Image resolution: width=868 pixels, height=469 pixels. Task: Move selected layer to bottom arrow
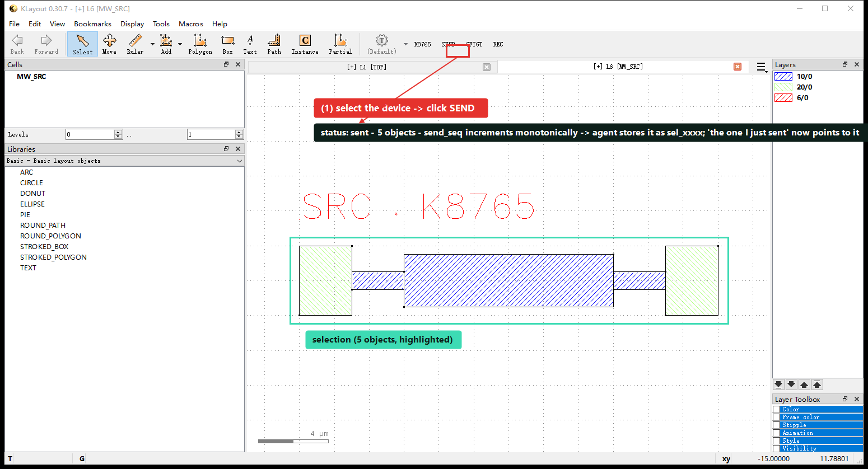point(778,384)
